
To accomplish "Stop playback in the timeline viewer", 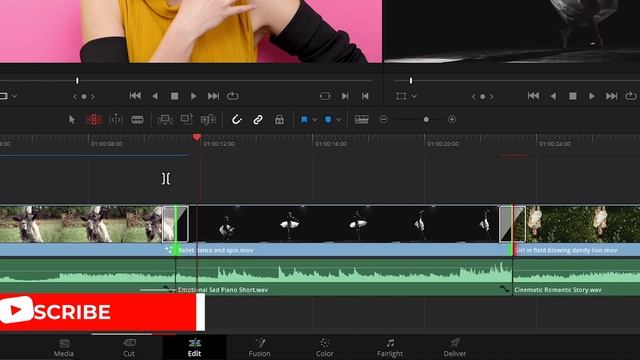I will tap(573, 96).
